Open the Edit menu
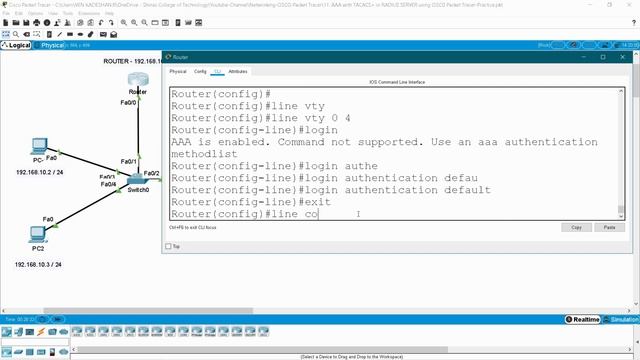This screenshot has width=640, height=360. pyautogui.click(x=19, y=13)
